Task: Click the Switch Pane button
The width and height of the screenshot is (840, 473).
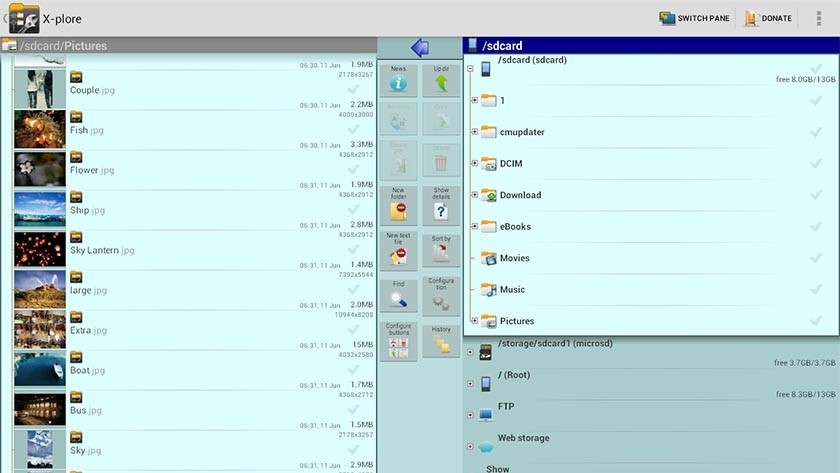Action: click(x=694, y=18)
